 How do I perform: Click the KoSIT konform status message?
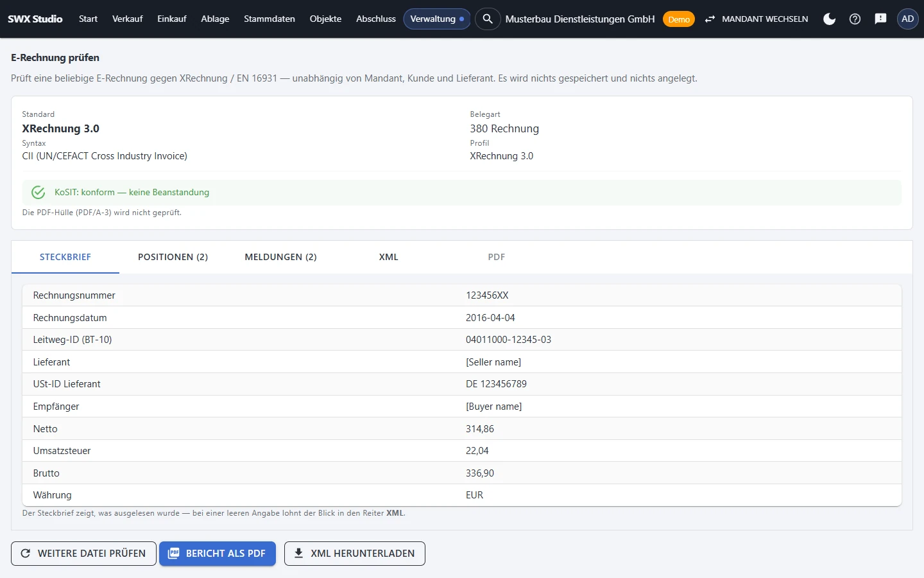tap(132, 192)
